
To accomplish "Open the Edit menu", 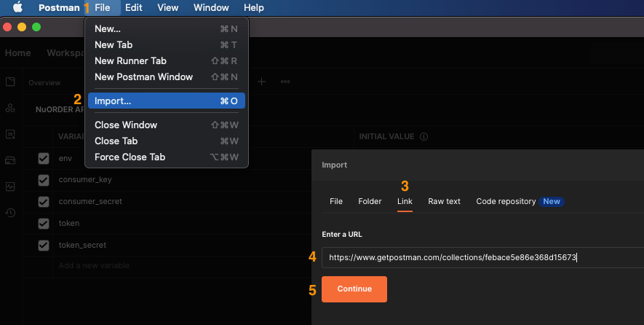I will 134,7.
